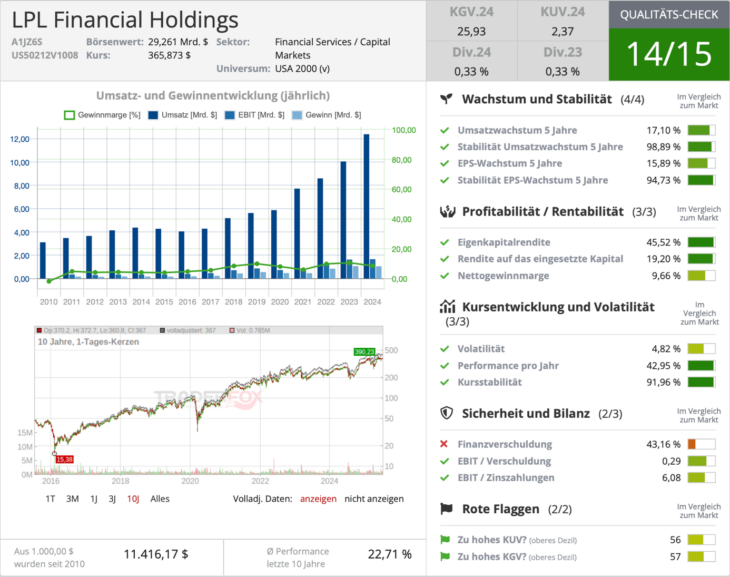Click the Börsenwert value 29,261 Mrd. $
This screenshot has width=730, height=577.
click(178, 42)
